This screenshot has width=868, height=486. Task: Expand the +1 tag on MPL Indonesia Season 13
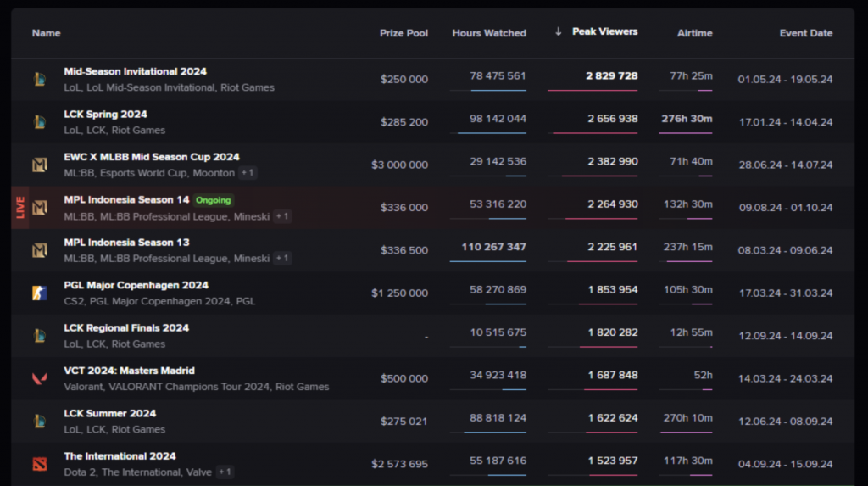click(282, 258)
